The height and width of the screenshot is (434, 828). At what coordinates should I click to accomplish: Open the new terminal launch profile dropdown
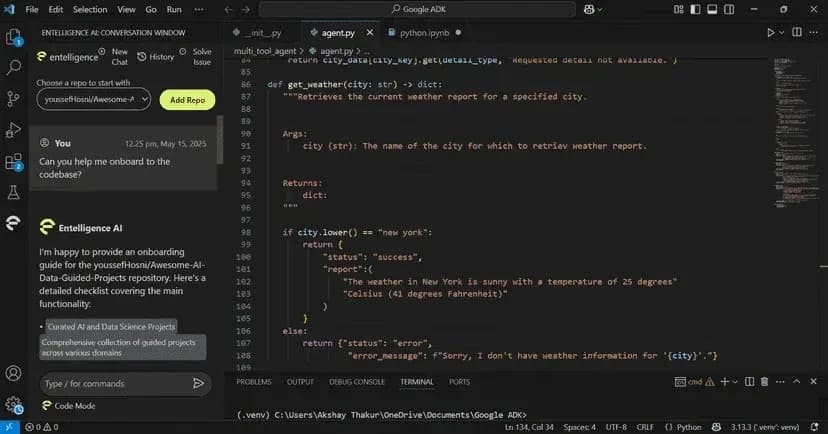coord(735,382)
